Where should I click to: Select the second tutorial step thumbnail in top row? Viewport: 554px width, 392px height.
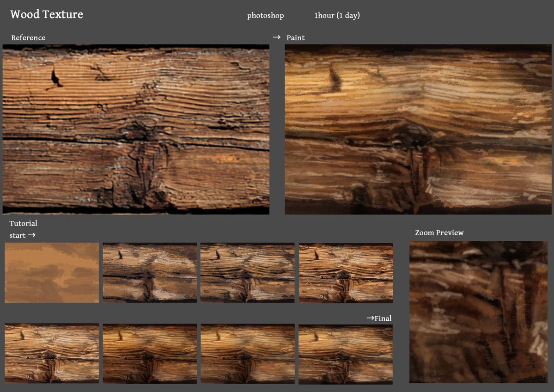tap(150, 273)
